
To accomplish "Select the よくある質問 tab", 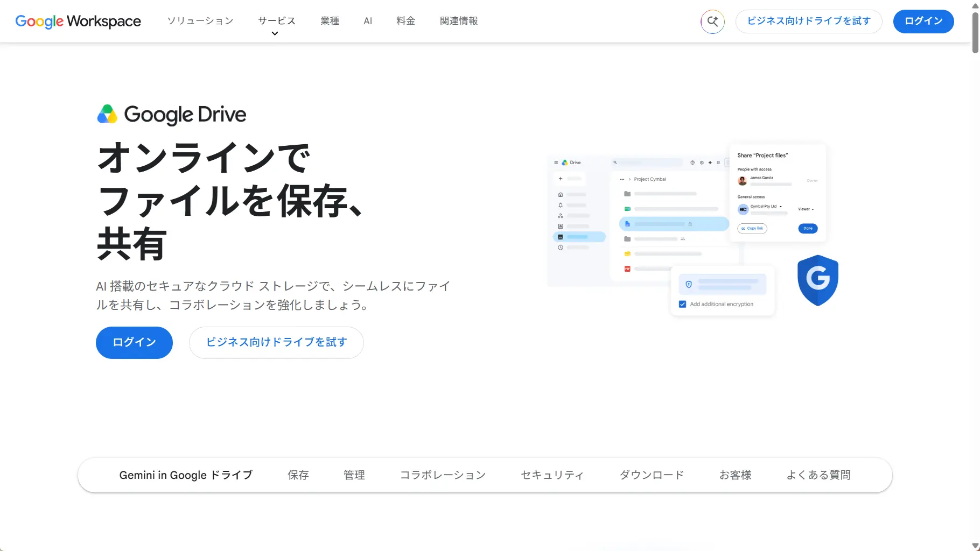I will coord(818,475).
